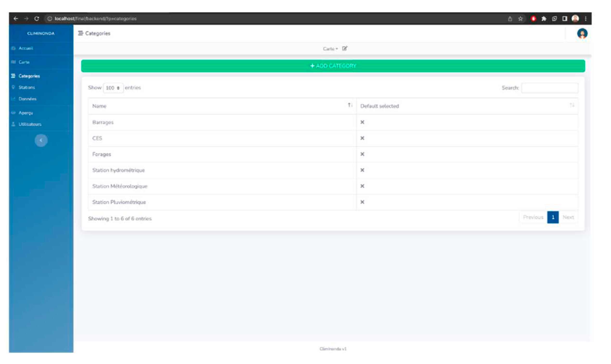The height and width of the screenshot is (364, 611).
Task: Expand the Carte dropdown above the table
Action: click(330, 49)
